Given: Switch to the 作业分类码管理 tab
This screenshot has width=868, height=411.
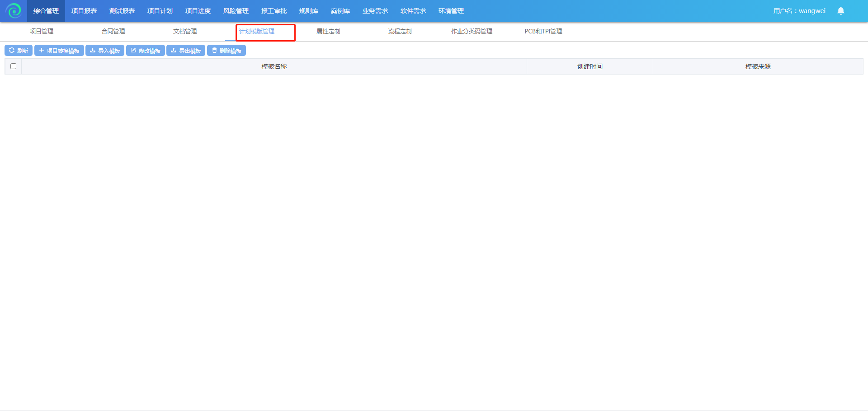Looking at the screenshot, I should [472, 31].
